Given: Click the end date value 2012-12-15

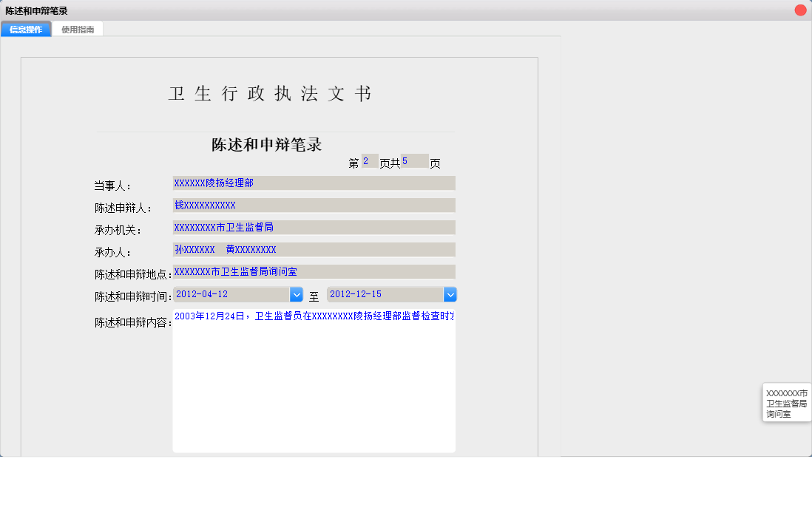Looking at the screenshot, I should point(355,294).
